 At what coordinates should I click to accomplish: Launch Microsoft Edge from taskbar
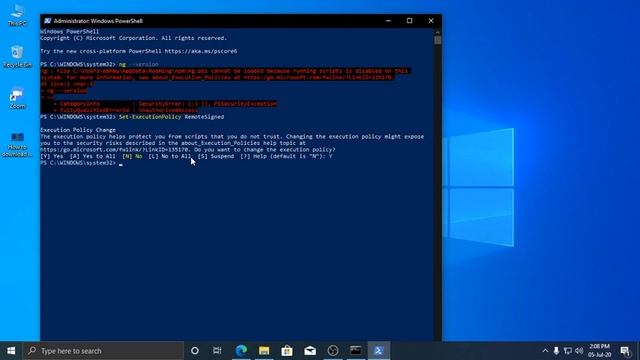point(241,351)
